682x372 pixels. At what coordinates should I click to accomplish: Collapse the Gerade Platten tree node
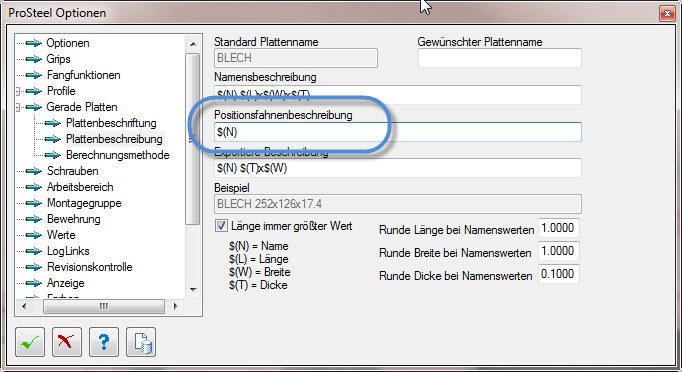[x=18, y=107]
